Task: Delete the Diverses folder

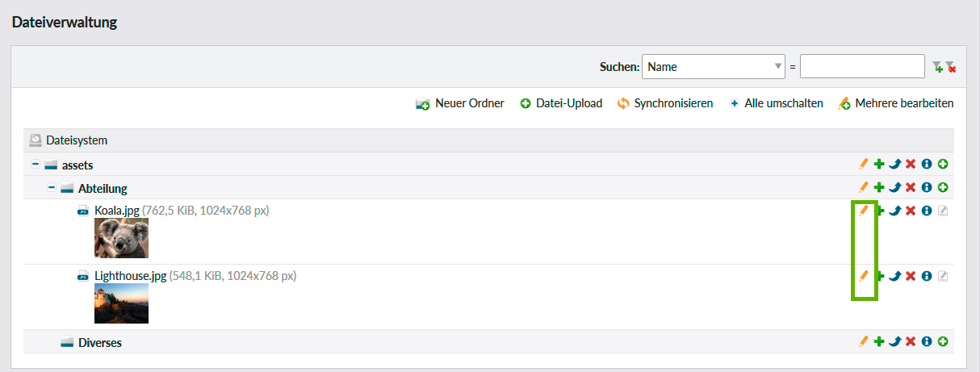Action: click(911, 342)
